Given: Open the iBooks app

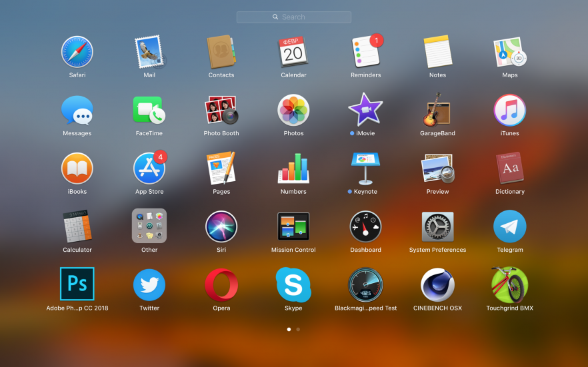Looking at the screenshot, I should pyautogui.click(x=77, y=169).
